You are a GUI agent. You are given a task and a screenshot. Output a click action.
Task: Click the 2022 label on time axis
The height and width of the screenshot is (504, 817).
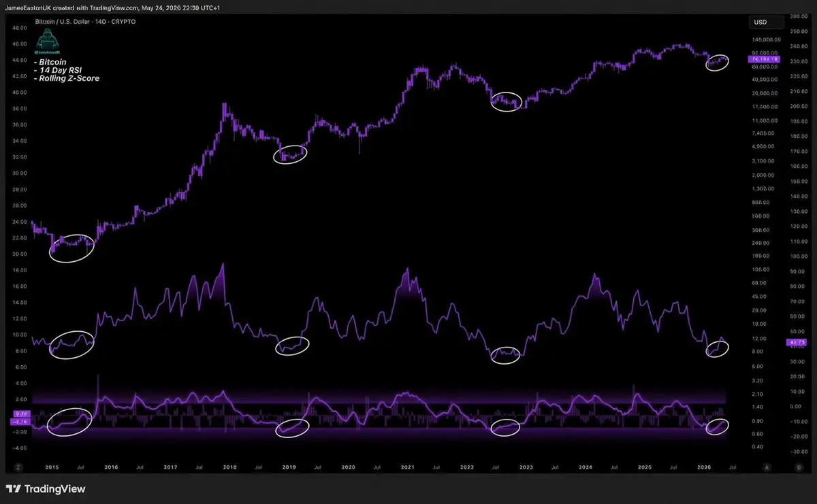467,467
